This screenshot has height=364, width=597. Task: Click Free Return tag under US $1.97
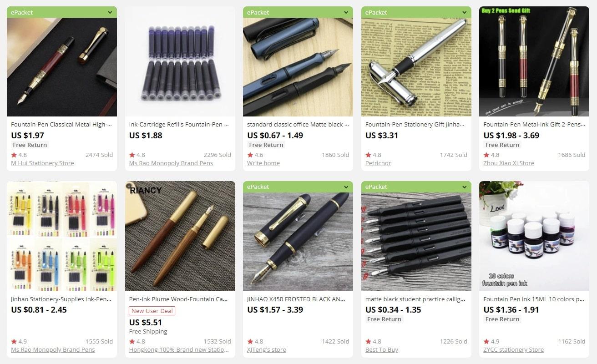click(x=30, y=145)
